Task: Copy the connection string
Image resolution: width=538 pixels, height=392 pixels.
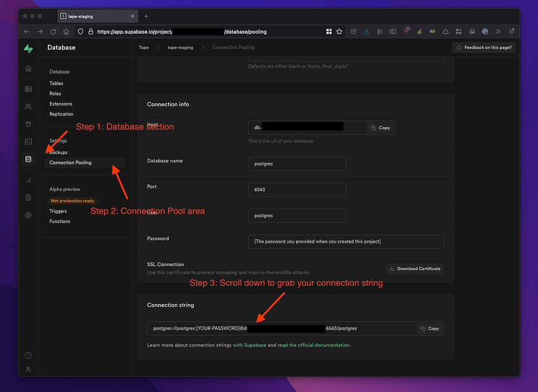Action: click(x=430, y=328)
